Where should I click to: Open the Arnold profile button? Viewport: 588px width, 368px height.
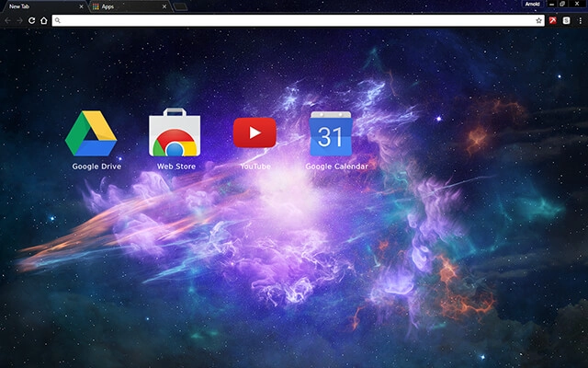coord(533,4)
